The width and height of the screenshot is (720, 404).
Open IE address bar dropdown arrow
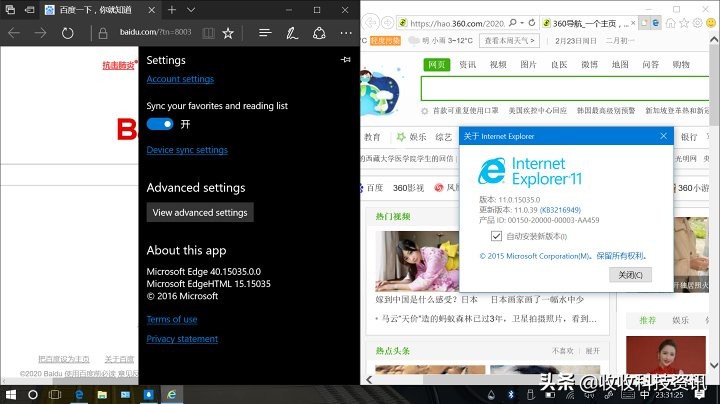pos(522,22)
